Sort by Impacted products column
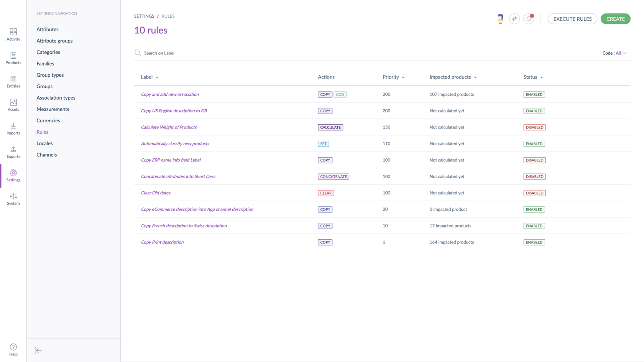644x362 pixels. tap(453, 77)
